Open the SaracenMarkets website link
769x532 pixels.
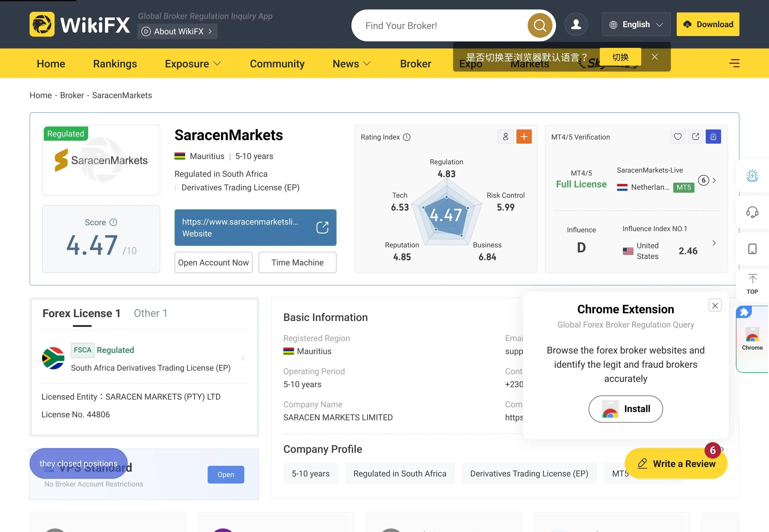coord(256,228)
